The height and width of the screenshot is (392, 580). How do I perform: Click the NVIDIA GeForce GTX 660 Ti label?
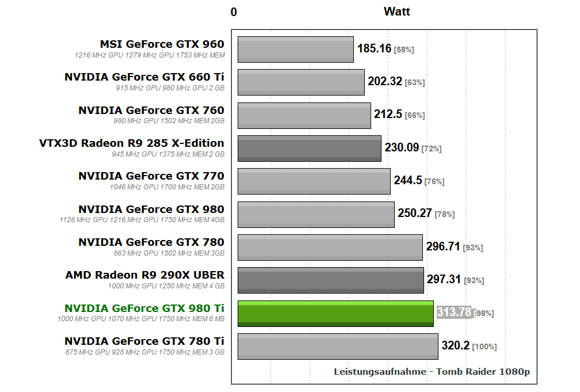pos(144,77)
